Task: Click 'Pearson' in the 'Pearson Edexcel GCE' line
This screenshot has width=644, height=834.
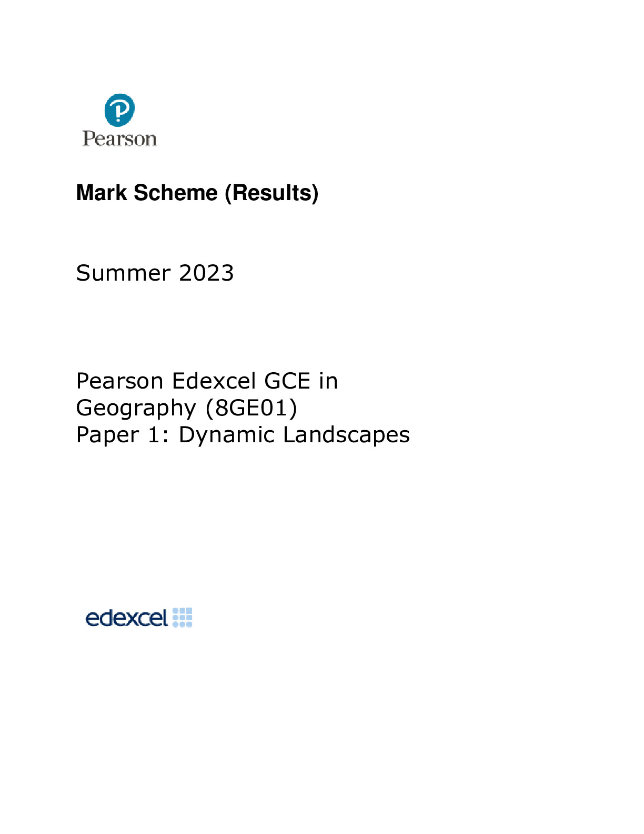Action: (119, 381)
